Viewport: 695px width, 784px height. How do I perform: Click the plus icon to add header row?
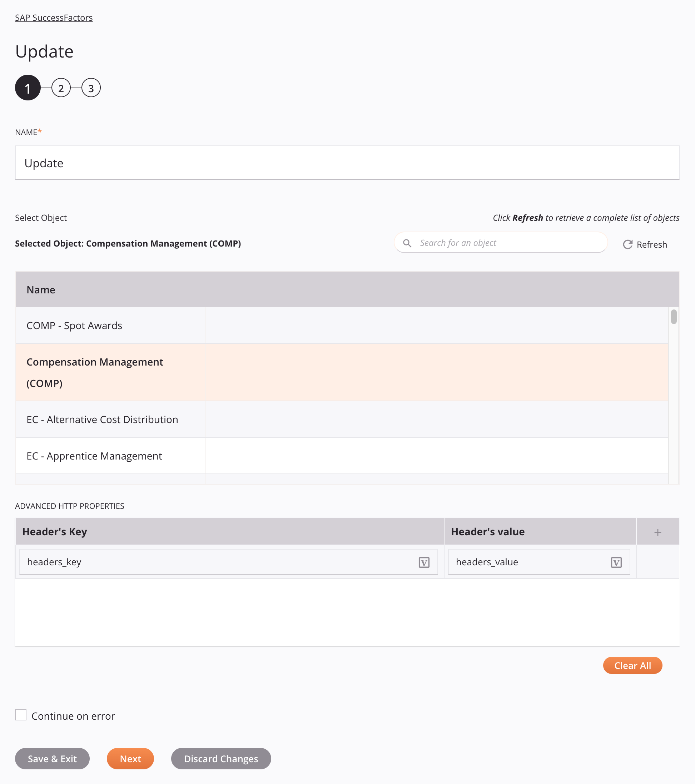click(658, 532)
